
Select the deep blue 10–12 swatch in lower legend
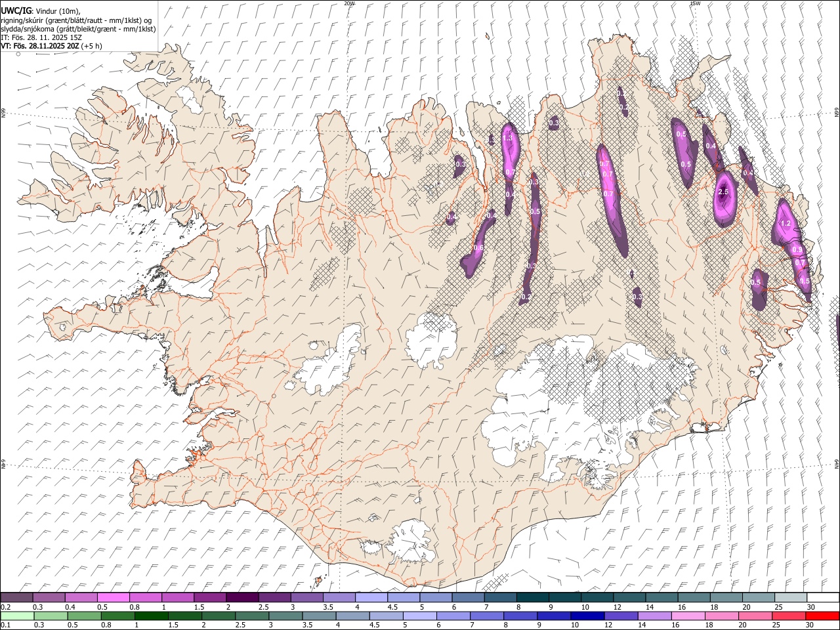[x=587, y=616]
